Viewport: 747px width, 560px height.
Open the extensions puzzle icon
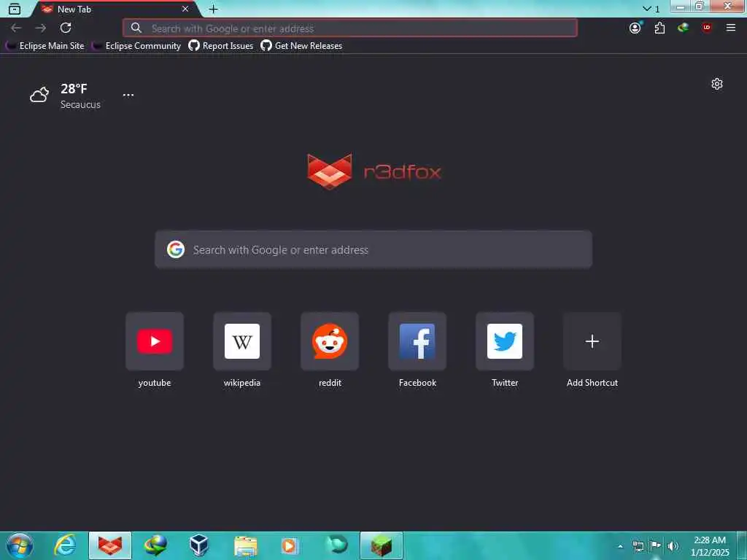click(659, 28)
